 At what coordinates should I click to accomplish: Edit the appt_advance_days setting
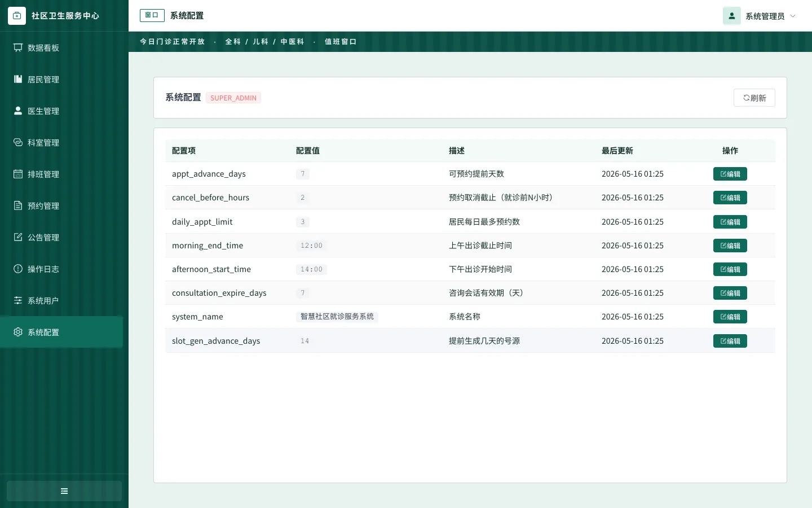(x=730, y=174)
